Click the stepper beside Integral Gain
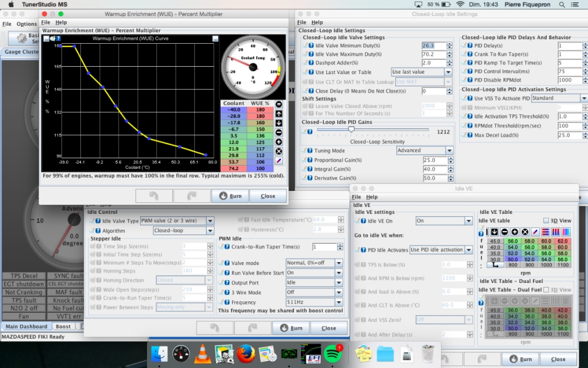Viewport: 588px width, 368px height. pos(451,169)
